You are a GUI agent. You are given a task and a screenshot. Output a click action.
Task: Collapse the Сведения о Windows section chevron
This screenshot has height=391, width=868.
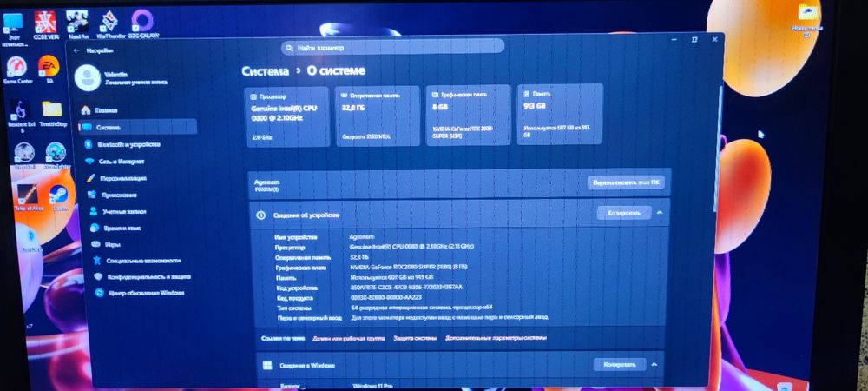coord(654,364)
